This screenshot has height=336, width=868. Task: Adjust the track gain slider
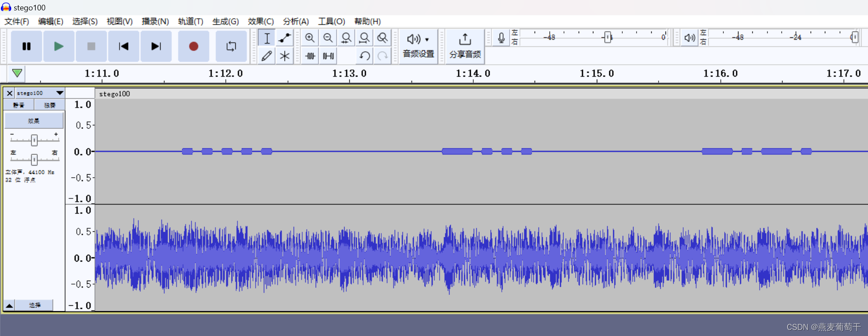click(x=34, y=140)
